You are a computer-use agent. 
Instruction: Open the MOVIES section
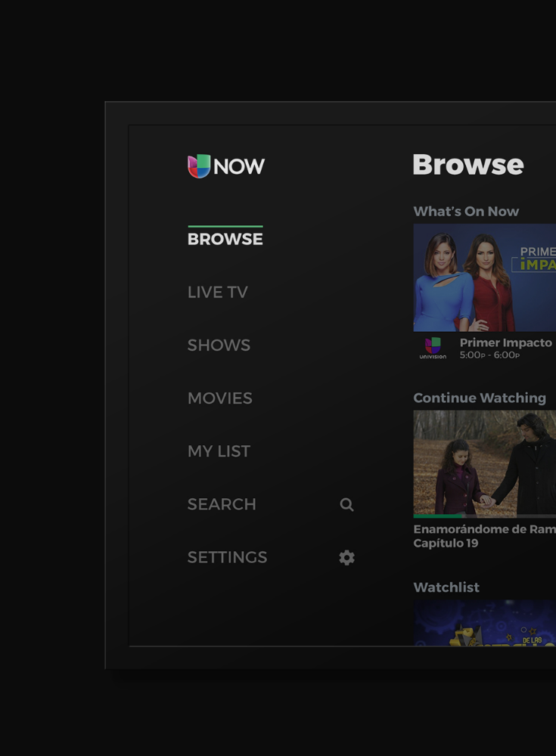point(219,398)
